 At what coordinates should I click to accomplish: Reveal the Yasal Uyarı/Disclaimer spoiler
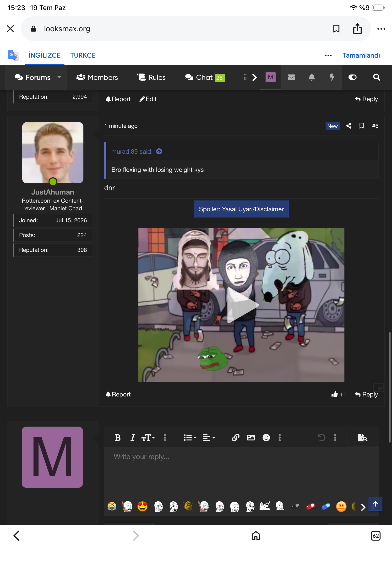pyautogui.click(x=241, y=209)
